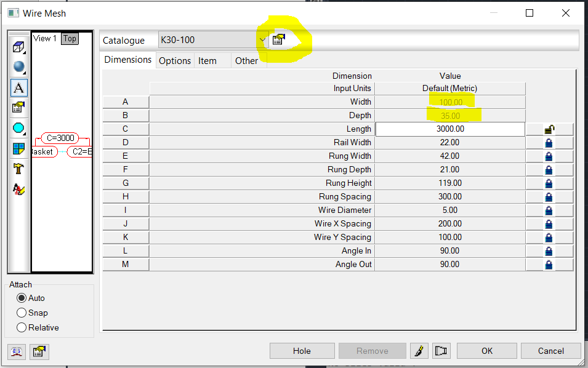Open the catalogue book icon at bottom left

point(17,351)
